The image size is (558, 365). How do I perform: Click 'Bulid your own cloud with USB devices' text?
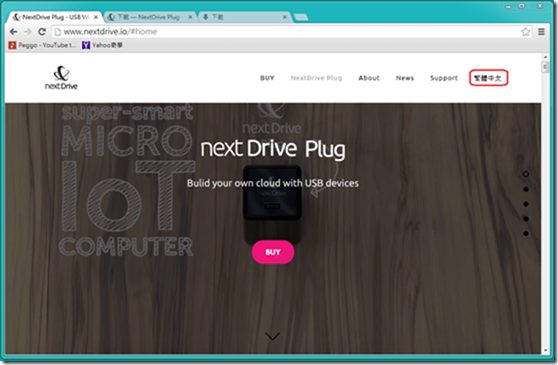coord(273,183)
